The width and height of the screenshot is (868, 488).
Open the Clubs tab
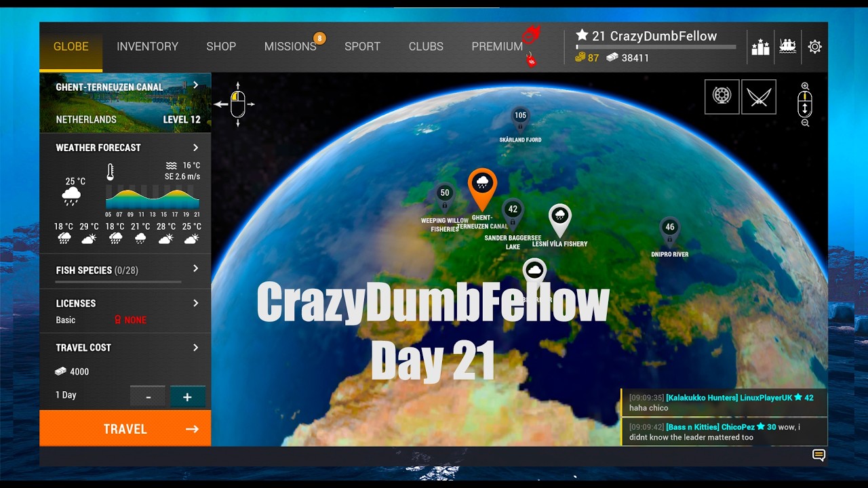[x=426, y=47]
